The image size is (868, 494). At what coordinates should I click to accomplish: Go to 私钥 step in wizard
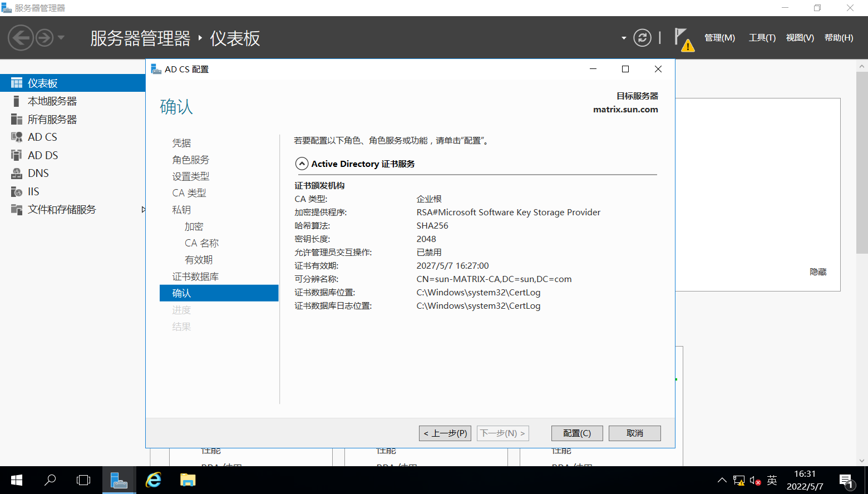coord(181,210)
